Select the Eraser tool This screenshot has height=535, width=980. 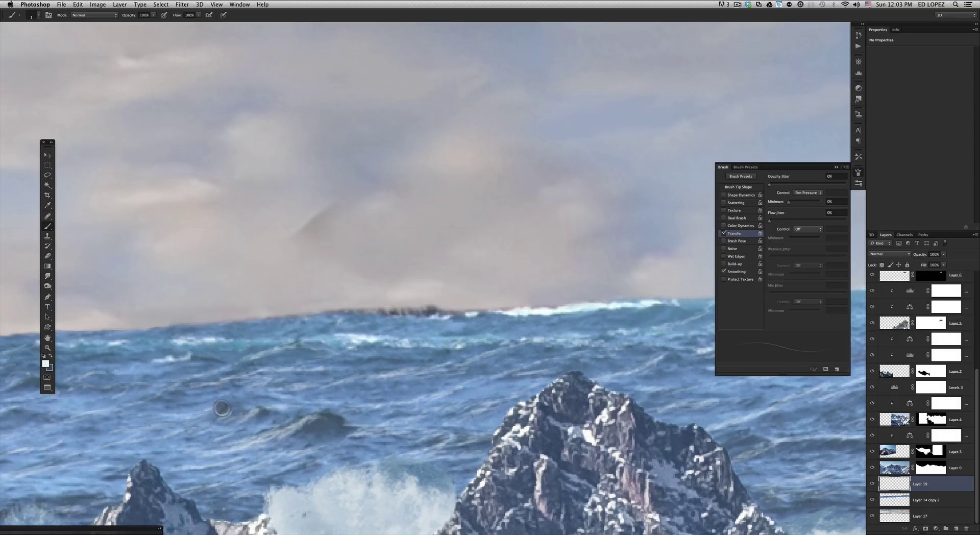pyautogui.click(x=47, y=256)
